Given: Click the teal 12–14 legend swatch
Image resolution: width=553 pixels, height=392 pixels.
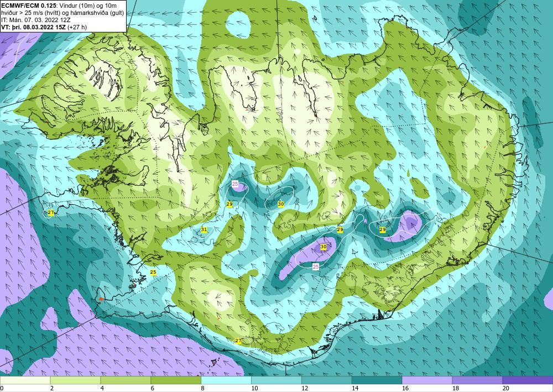Looking at the screenshot, I should (327, 380).
